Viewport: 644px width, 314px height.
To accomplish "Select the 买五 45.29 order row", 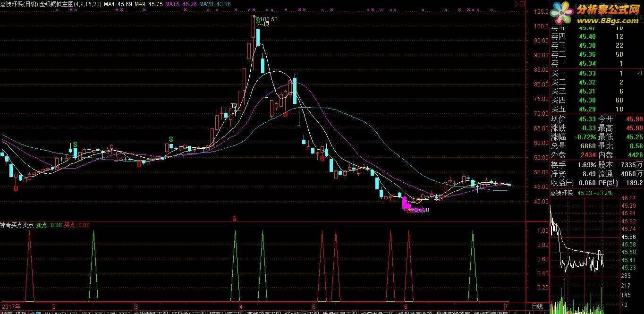I will tap(597, 109).
